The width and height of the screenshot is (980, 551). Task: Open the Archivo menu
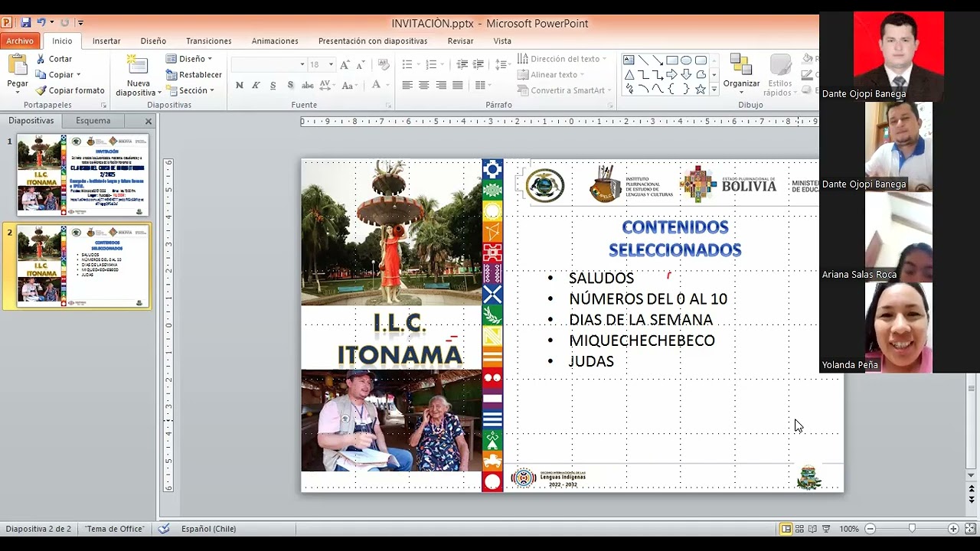(x=20, y=41)
